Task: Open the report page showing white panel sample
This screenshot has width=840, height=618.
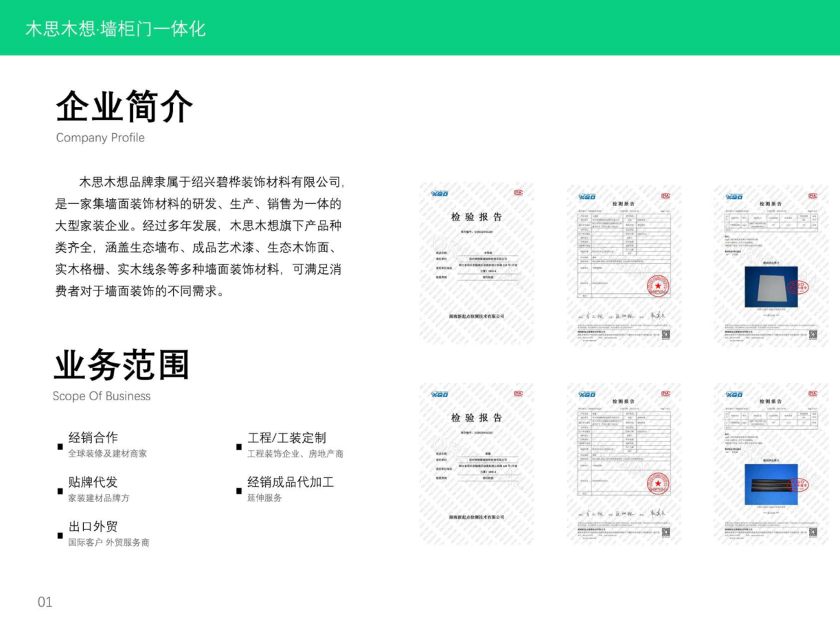Action: (771, 264)
